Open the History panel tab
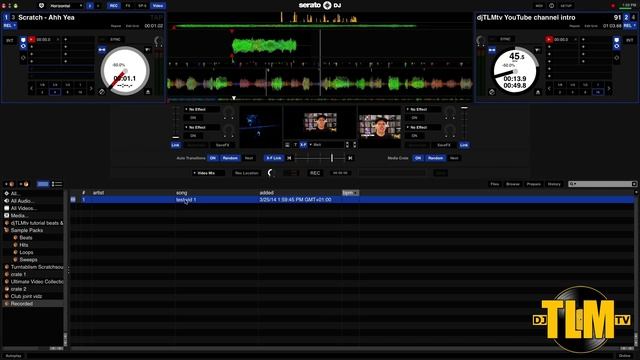640x360 pixels. 554,184
